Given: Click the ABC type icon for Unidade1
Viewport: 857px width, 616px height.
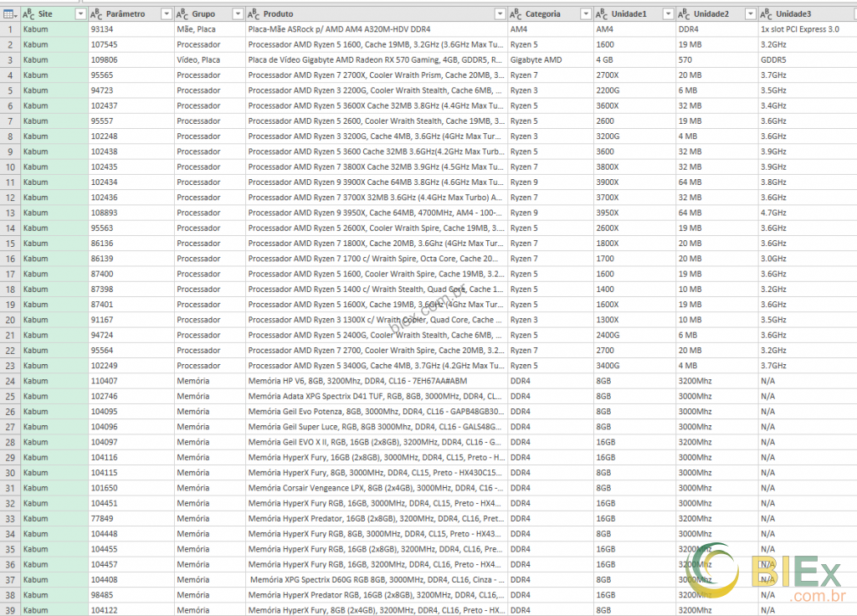Looking at the screenshot, I should point(601,13).
